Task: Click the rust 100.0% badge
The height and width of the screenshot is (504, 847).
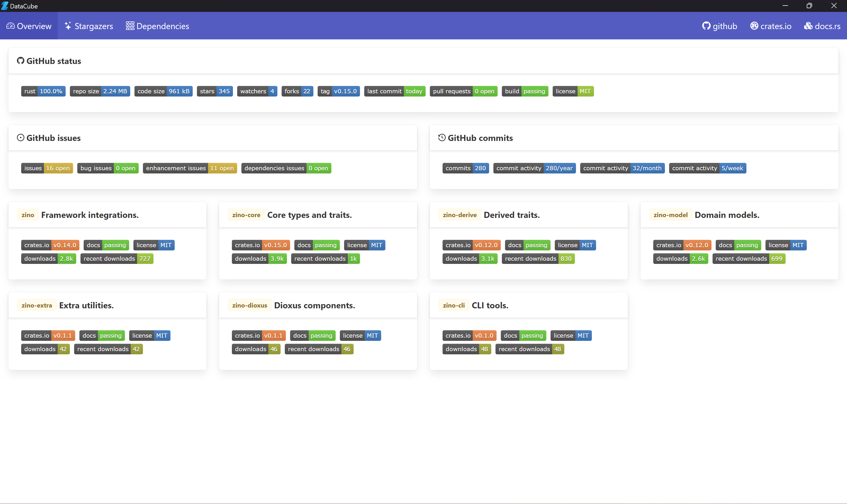Action: pyautogui.click(x=43, y=91)
